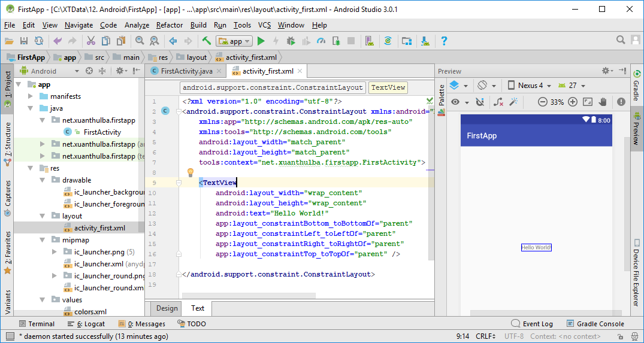Open the SDK Manager download icon
Screen dimensions: 644x343
(x=425, y=41)
